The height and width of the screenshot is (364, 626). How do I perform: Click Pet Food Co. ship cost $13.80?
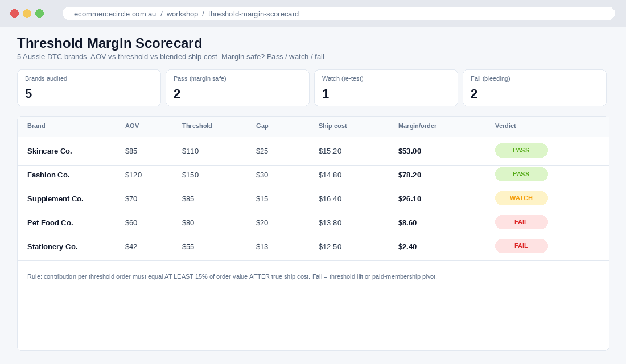(330, 223)
